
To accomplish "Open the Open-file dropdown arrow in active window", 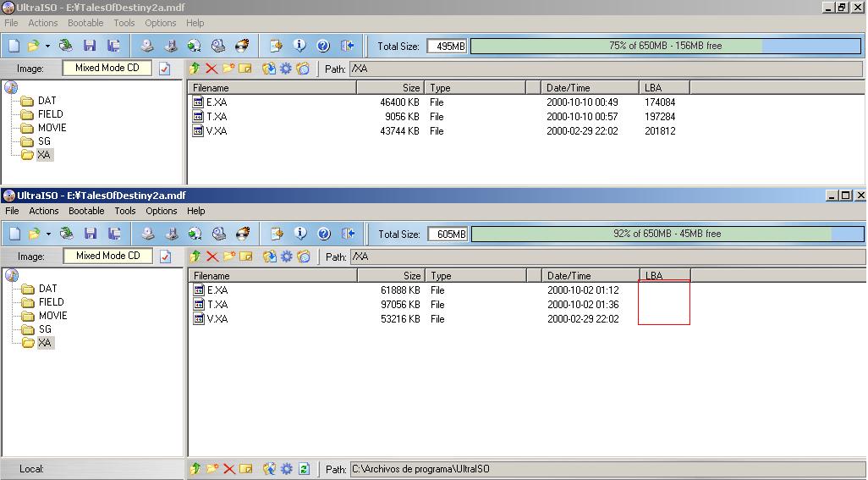I will (x=48, y=234).
